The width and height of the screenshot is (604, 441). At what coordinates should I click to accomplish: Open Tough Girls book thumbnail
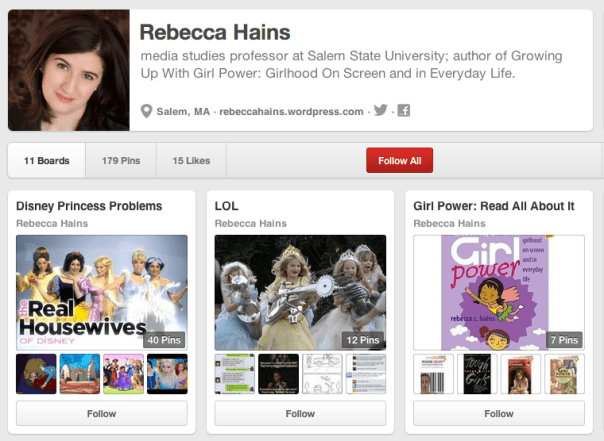tap(477, 374)
